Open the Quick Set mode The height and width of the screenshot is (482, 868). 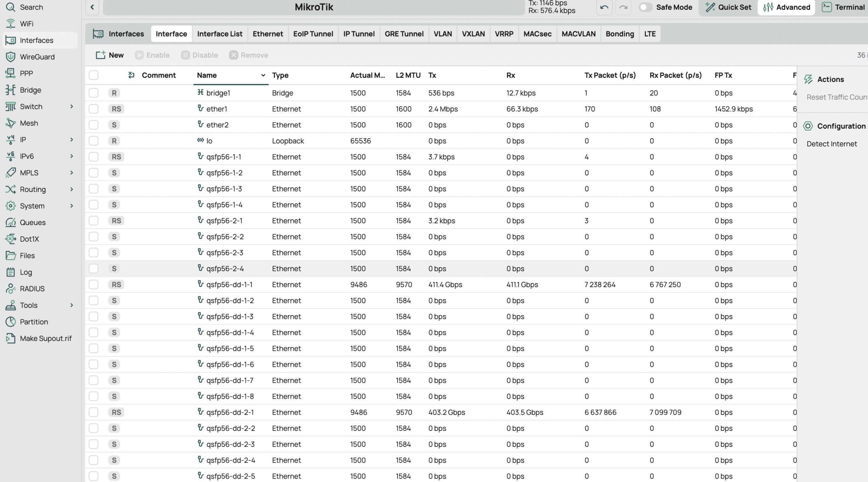click(728, 7)
